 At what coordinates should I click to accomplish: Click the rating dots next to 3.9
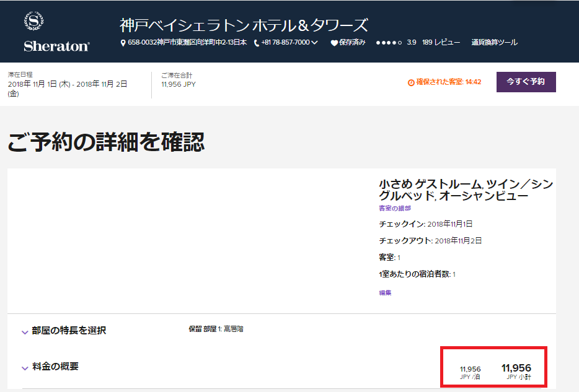click(389, 43)
